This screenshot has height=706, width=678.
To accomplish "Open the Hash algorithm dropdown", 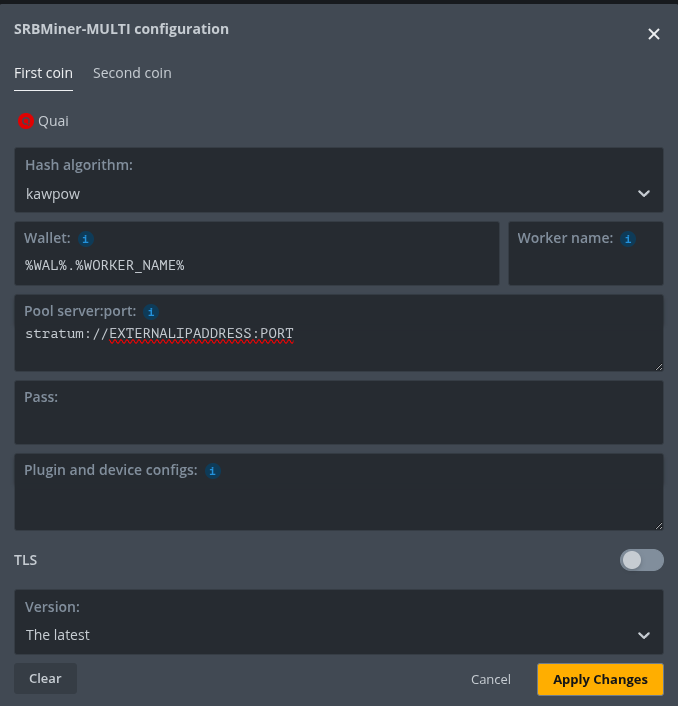I will coord(339,180).
